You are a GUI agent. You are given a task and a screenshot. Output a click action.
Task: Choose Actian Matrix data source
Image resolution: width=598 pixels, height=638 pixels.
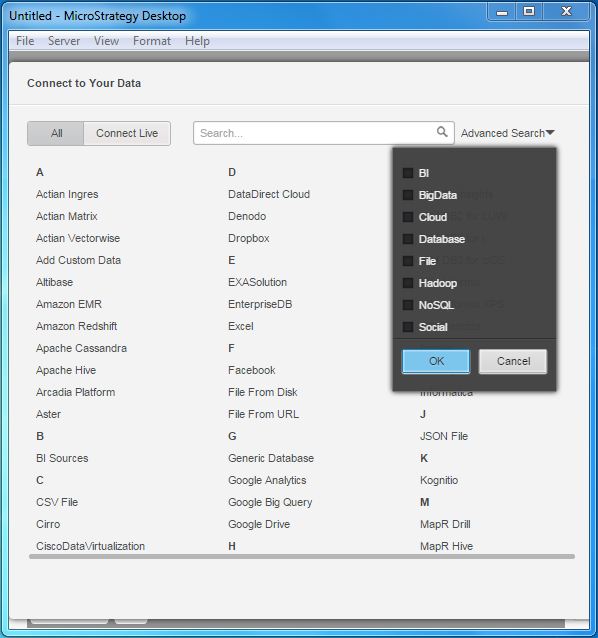click(x=67, y=216)
